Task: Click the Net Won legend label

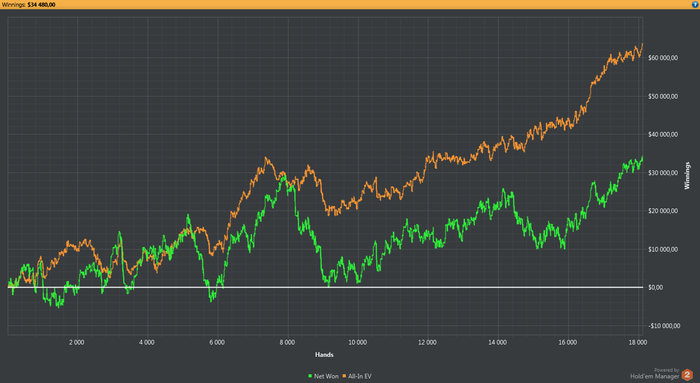Action: click(326, 376)
